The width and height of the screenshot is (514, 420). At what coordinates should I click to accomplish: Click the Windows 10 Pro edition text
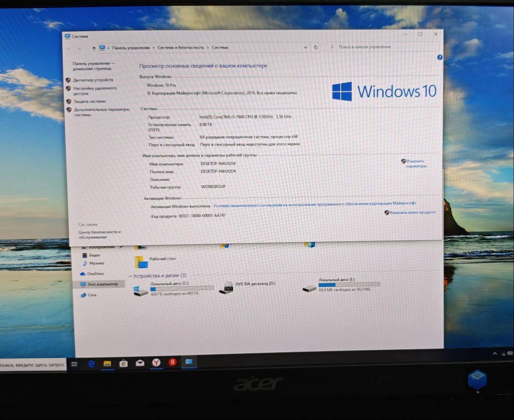pos(161,85)
